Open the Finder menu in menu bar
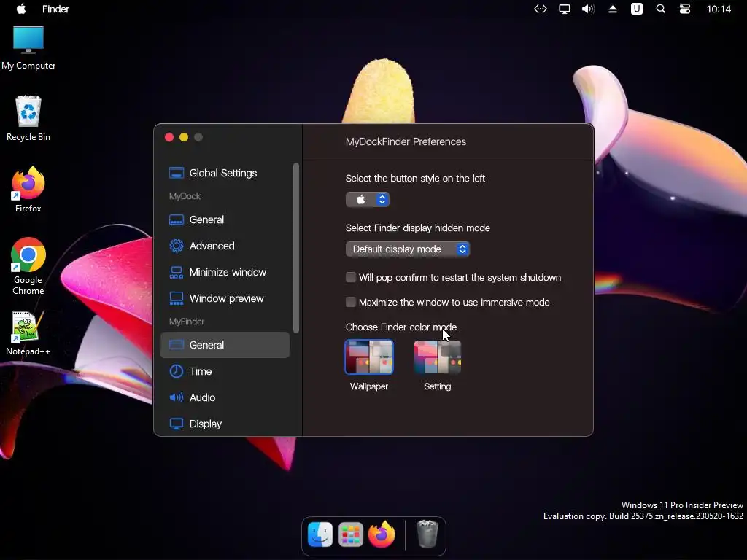This screenshot has width=747, height=560. tap(55, 9)
